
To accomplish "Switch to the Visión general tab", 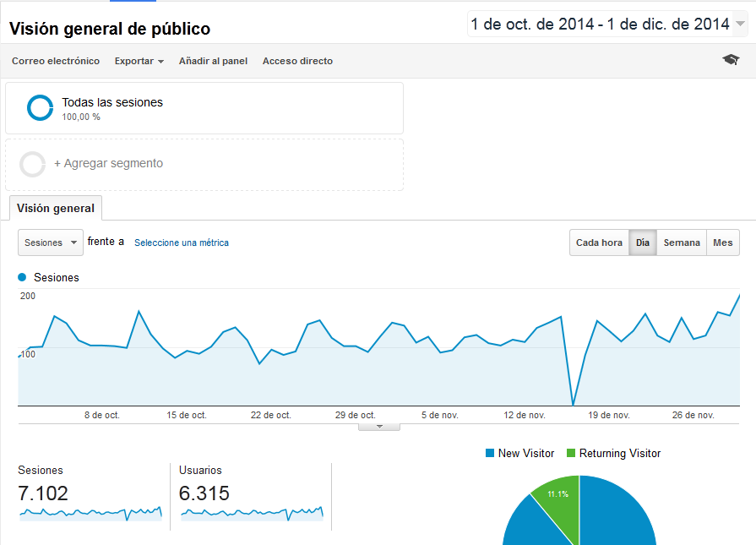I will [x=56, y=208].
